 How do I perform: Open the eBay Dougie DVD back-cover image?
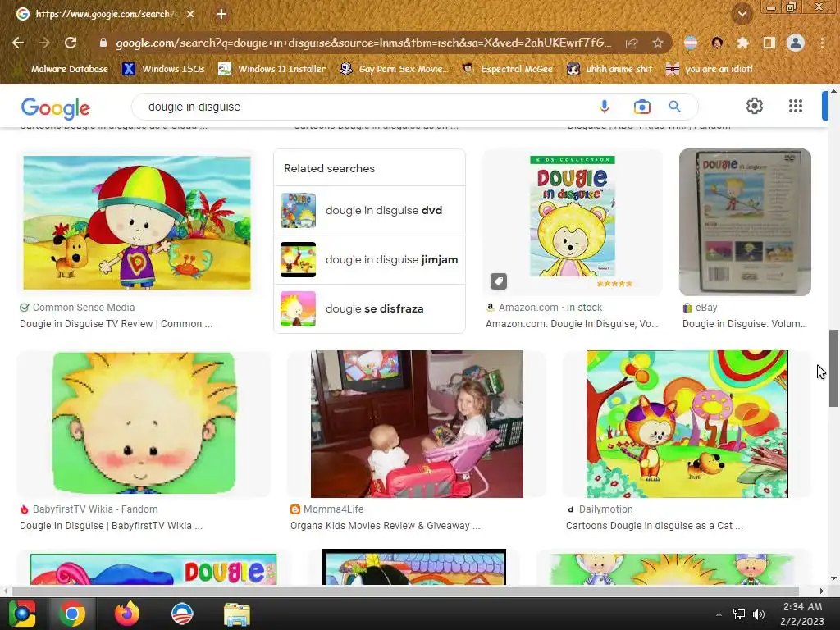[745, 222]
